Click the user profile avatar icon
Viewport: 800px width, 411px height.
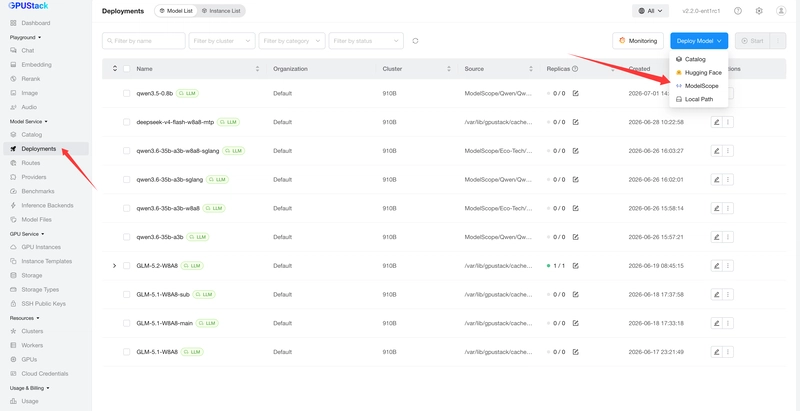[x=781, y=11]
